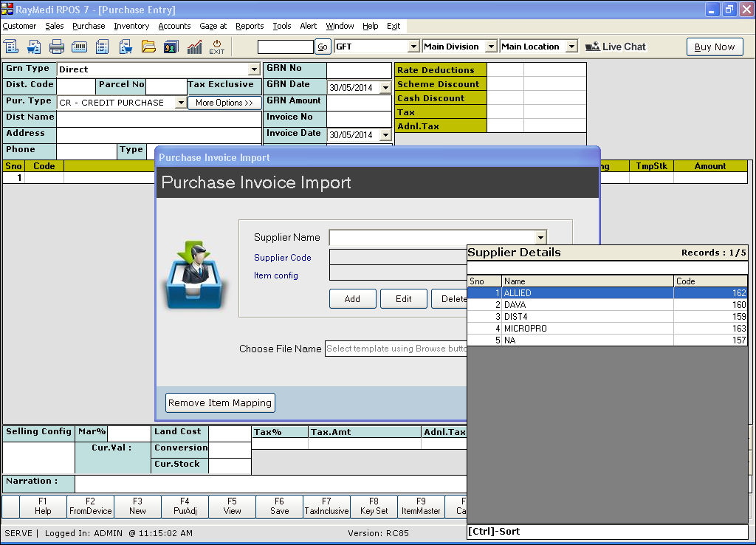Expand the Pur. Type dropdown arrow

pyautogui.click(x=181, y=103)
